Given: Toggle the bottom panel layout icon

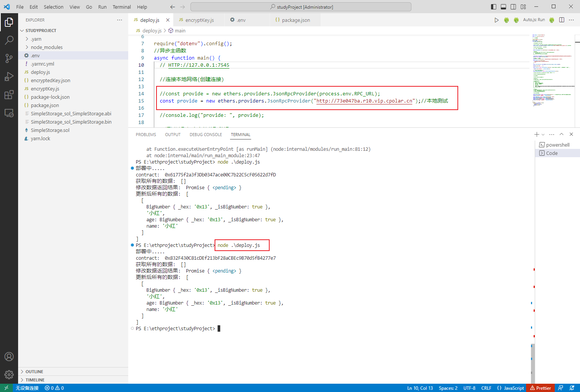Looking at the screenshot, I should [x=503, y=7].
